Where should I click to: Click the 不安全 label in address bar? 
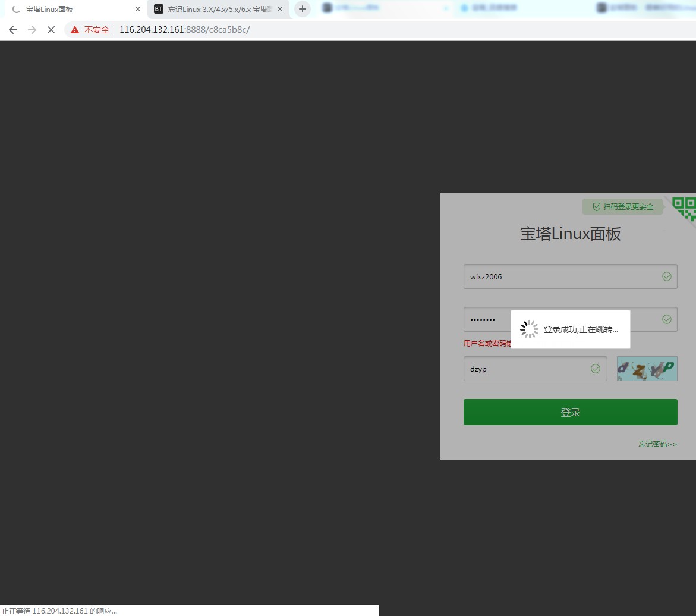coord(97,30)
